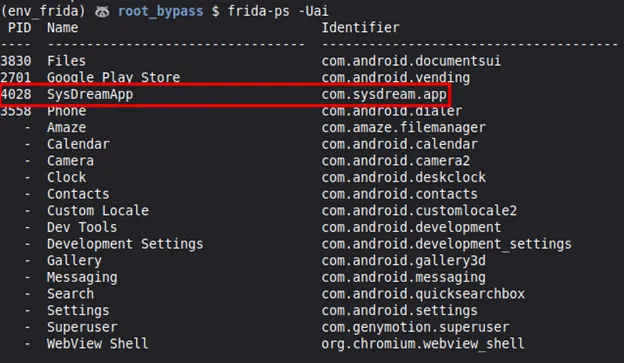Click the 'Amaze' app name
The height and width of the screenshot is (363, 624).
click(x=66, y=127)
